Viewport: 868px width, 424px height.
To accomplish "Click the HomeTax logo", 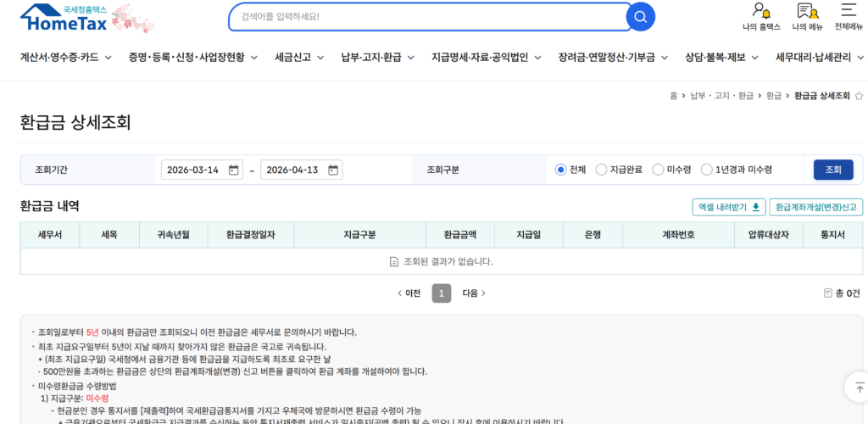I will (x=63, y=18).
